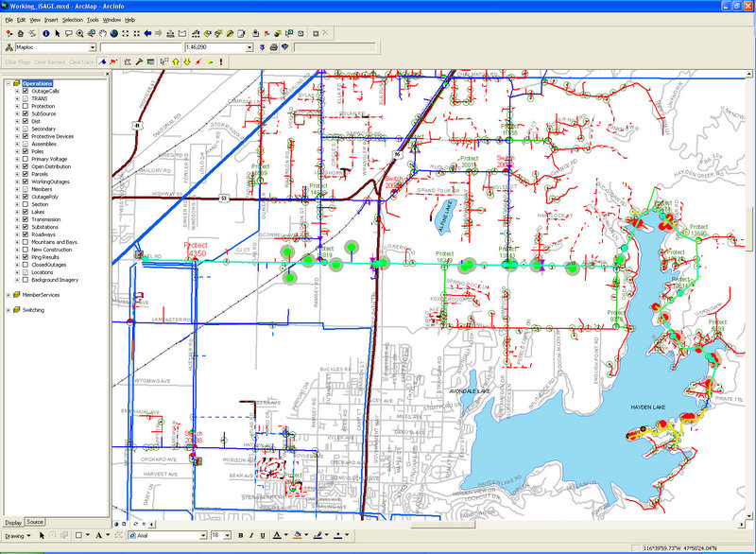The height and width of the screenshot is (554, 756).
Task: Click the Print icon beside scale box
Action: (x=273, y=47)
